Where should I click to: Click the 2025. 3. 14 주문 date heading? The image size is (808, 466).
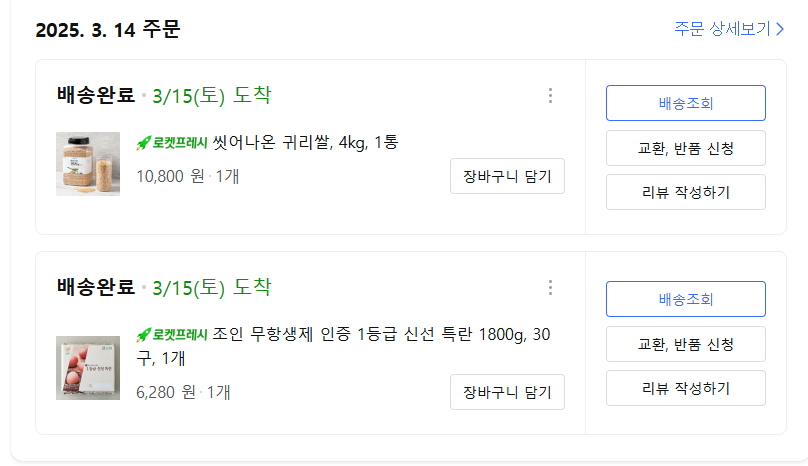[108, 30]
